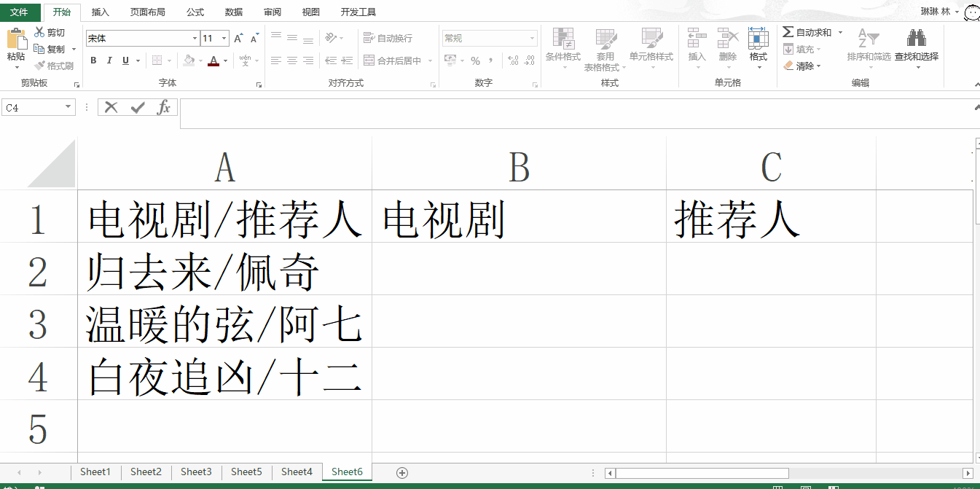Viewport: 980px width, 489px height.
Task: Toggle bold with the B button
Action: tap(93, 60)
